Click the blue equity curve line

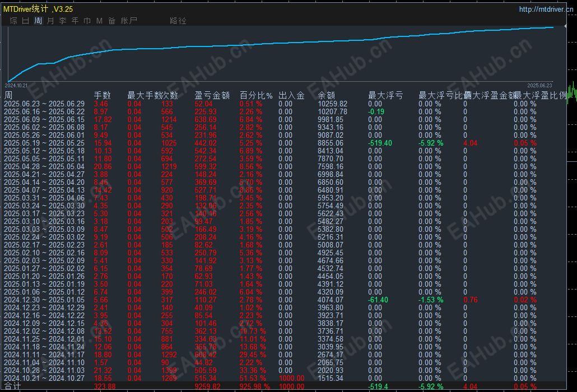pyautogui.click(x=280, y=43)
